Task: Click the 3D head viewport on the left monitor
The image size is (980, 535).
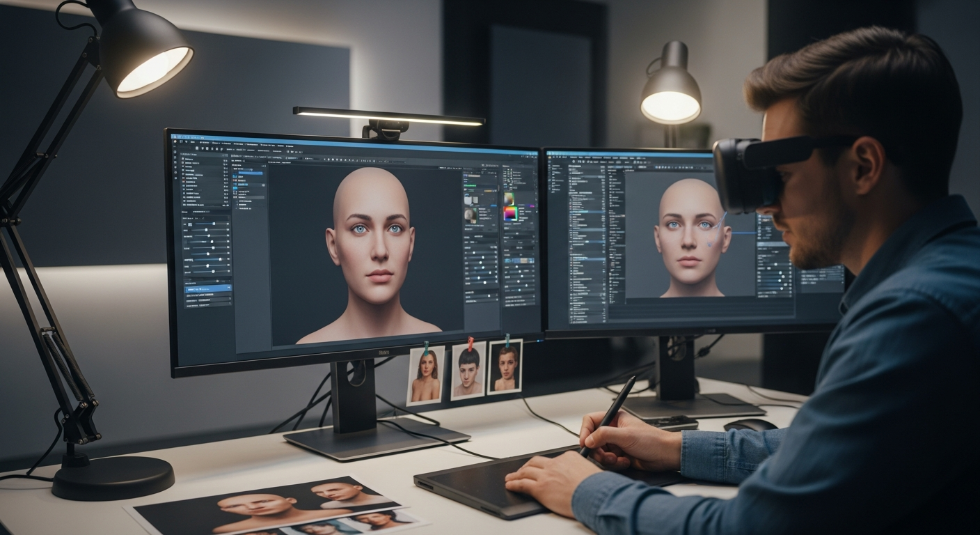Action: (366, 254)
